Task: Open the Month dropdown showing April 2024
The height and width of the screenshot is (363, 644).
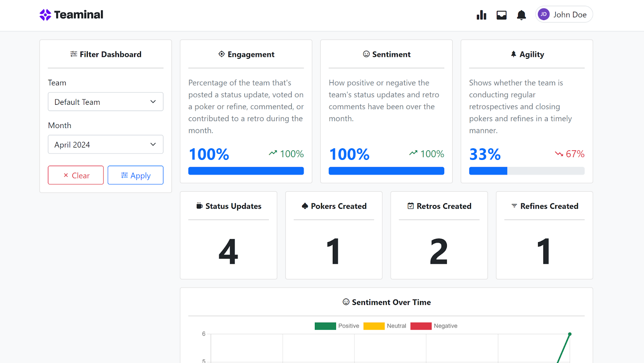Action: 105,144
